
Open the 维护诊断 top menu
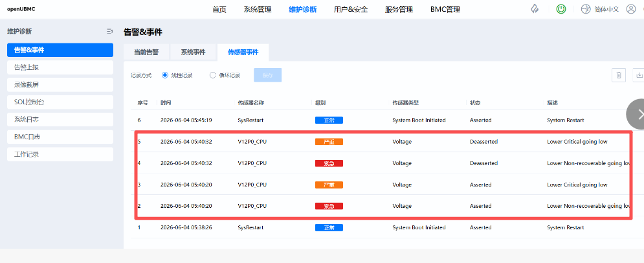pos(303,10)
